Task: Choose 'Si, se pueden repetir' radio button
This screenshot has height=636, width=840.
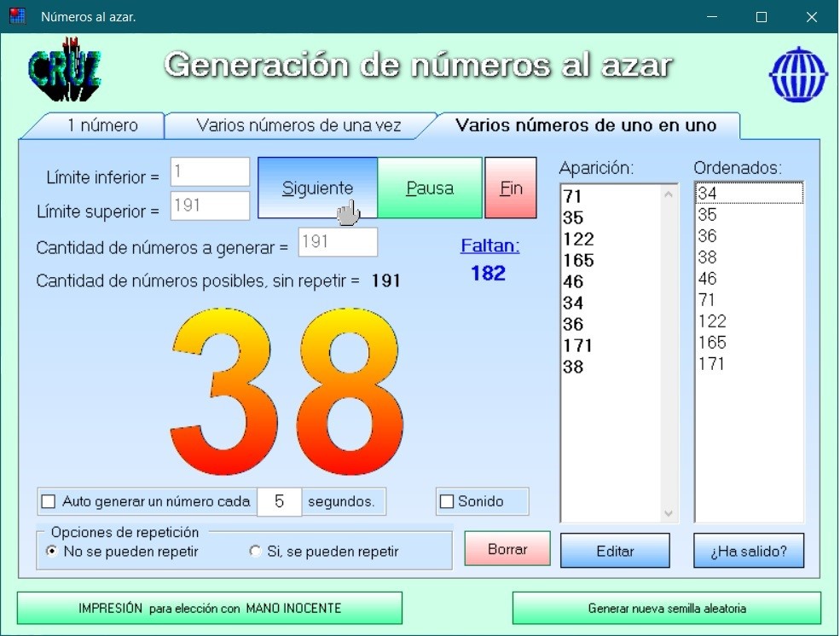Action: [255, 552]
